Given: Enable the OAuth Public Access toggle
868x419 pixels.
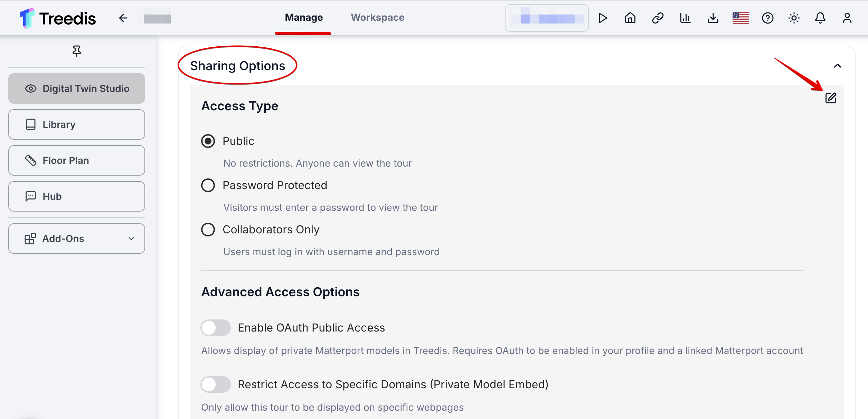Looking at the screenshot, I should click(x=216, y=328).
